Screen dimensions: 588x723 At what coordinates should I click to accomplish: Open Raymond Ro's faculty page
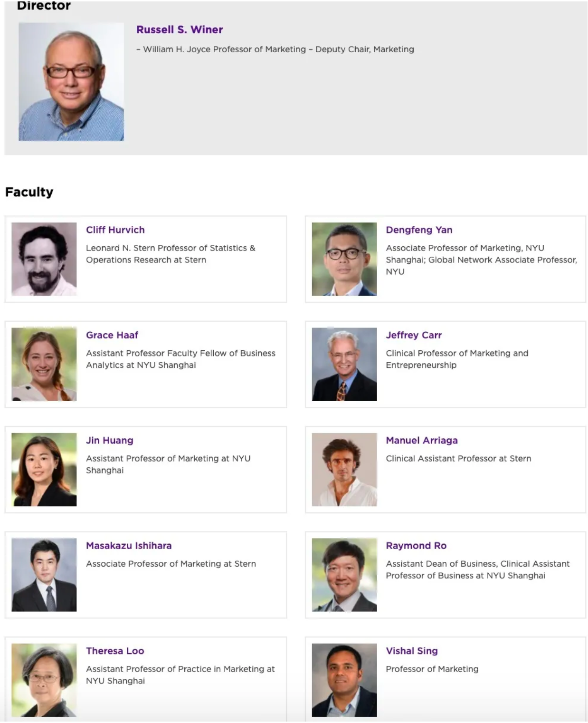(x=416, y=546)
